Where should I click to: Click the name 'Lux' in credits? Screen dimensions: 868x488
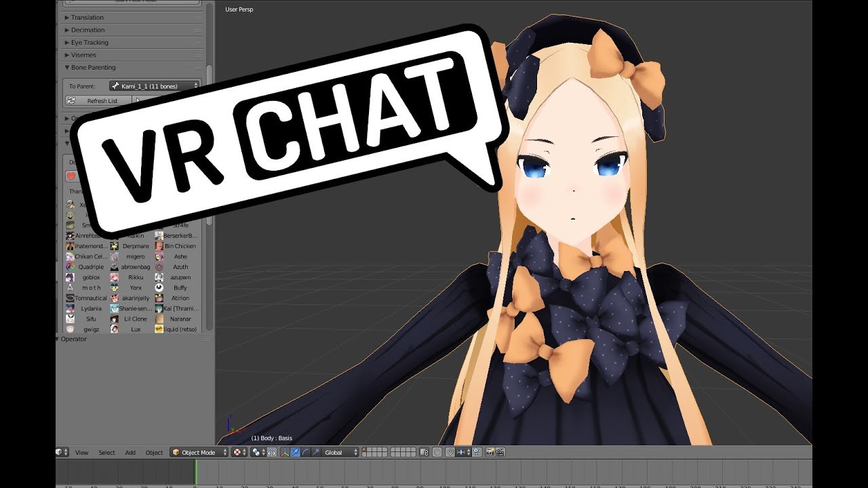coord(136,329)
